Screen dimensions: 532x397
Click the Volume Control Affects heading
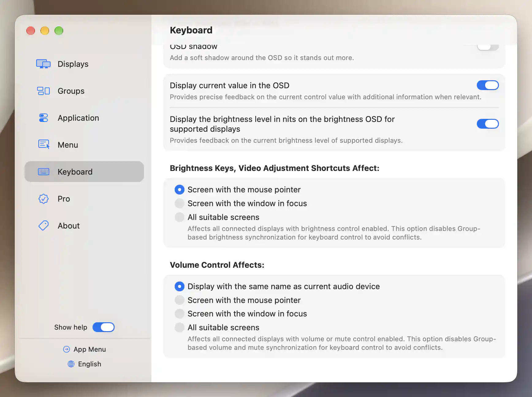click(x=217, y=265)
